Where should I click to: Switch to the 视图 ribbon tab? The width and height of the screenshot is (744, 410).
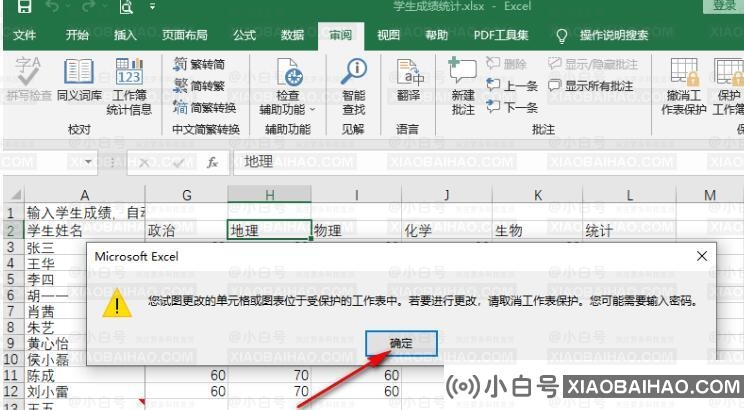(x=389, y=35)
